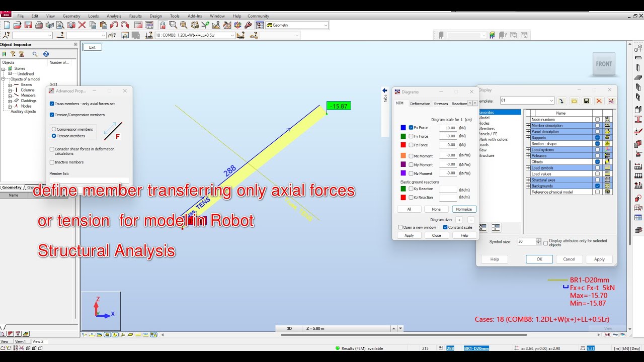The height and width of the screenshot is (362, 644).
Task: Click the blue collapse arrow above the tabs strip
Action: pyautogui.click(x=385, y=90)
